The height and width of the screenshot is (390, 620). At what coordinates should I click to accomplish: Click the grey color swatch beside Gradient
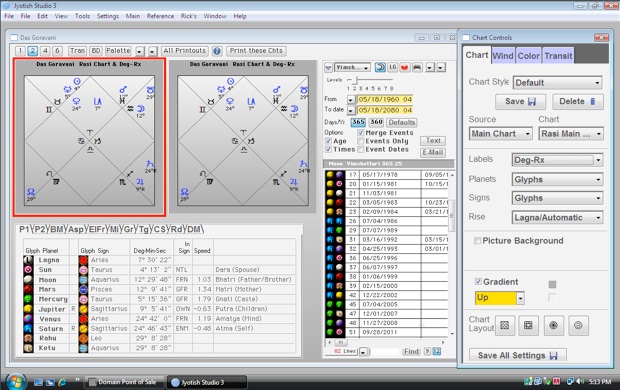tap(552, 284)
